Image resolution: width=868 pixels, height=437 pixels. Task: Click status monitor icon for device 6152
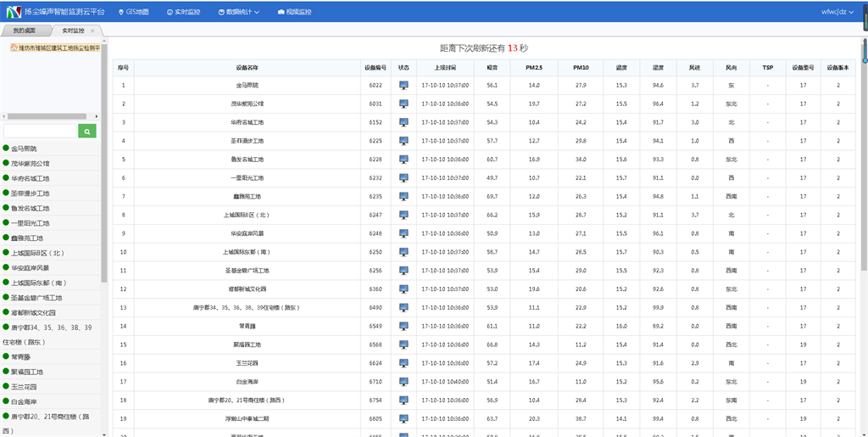pos(403,122)
